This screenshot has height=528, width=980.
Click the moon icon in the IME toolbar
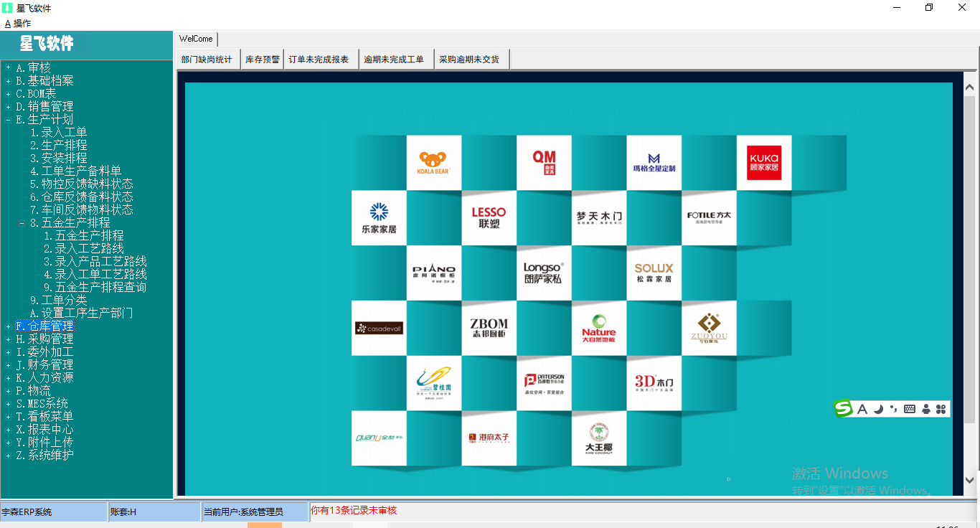878,409
